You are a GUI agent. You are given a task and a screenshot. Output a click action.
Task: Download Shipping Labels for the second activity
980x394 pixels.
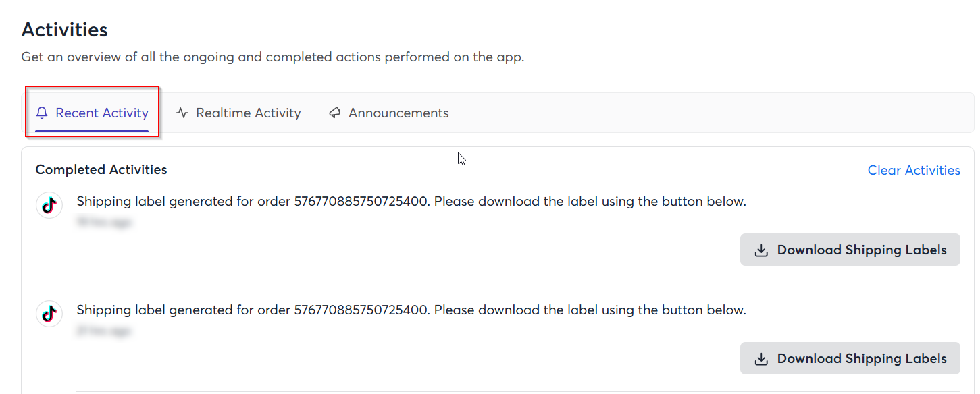850,358
